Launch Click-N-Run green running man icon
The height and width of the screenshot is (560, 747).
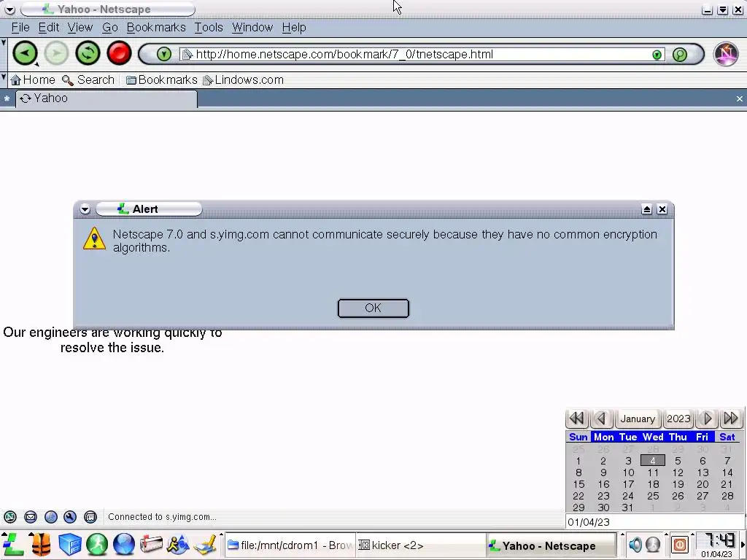coord(97,544)
